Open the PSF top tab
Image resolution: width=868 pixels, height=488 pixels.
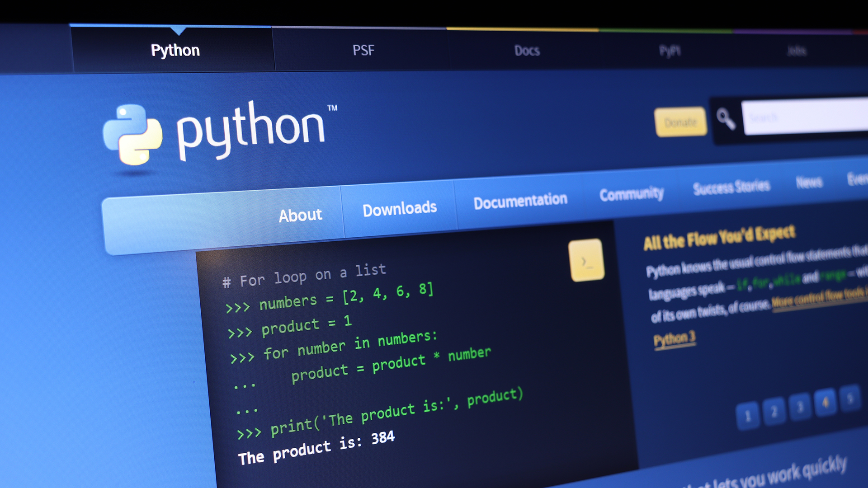(363, 50)
